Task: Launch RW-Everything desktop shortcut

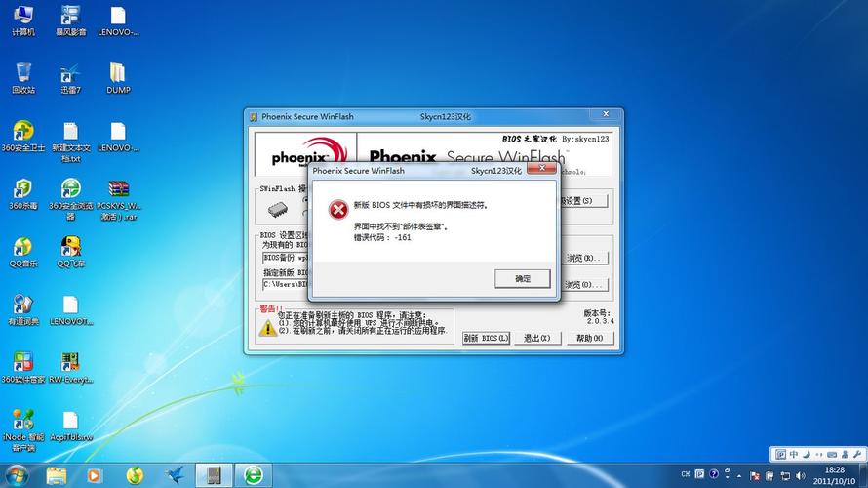Action: [71, 368]
